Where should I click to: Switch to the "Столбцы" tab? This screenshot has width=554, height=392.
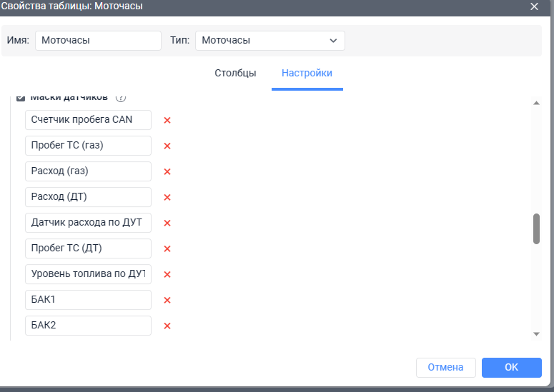pos(235,74)
